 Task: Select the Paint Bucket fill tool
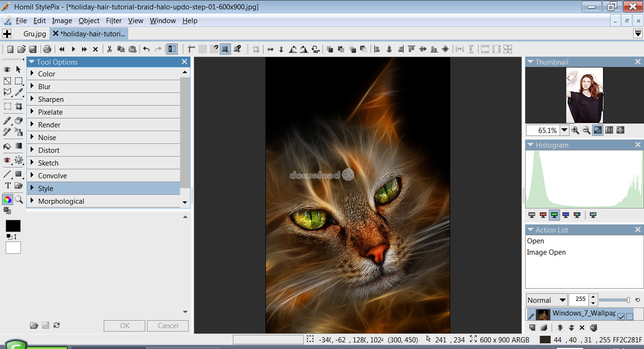pyautogui.click(x=7, y=146)
